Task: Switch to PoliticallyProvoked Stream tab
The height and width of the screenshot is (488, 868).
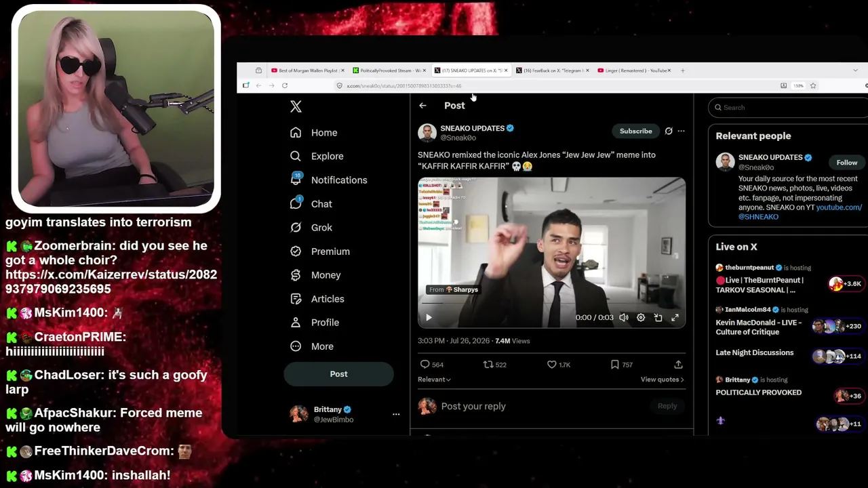Action: tap(390, 70)
